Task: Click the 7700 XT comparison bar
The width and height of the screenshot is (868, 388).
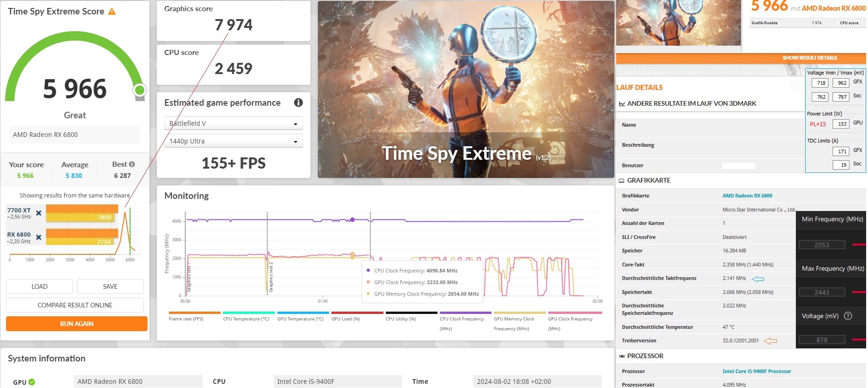Action: click(x=81, y=213)
